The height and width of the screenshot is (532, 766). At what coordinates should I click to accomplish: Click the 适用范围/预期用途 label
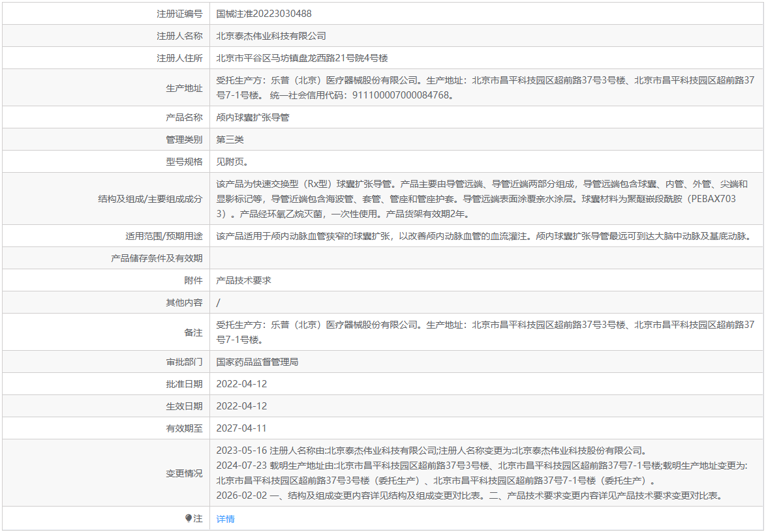[164, 236]
